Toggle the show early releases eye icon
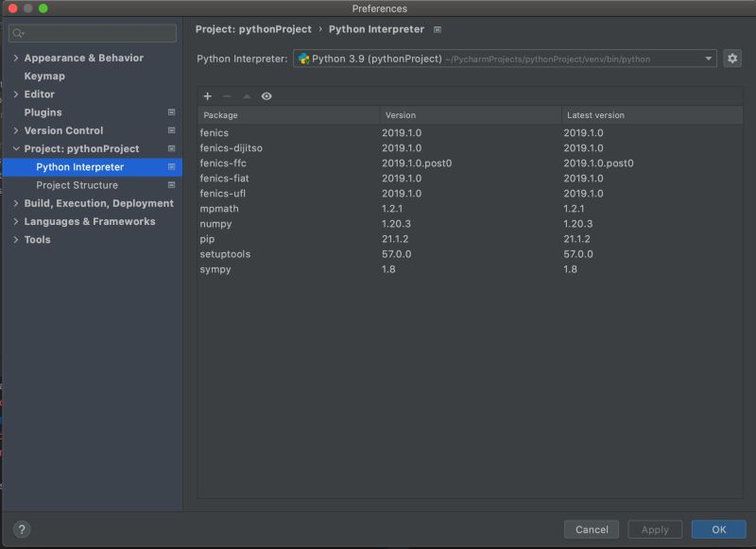The image size is (756, 549). 267,95
